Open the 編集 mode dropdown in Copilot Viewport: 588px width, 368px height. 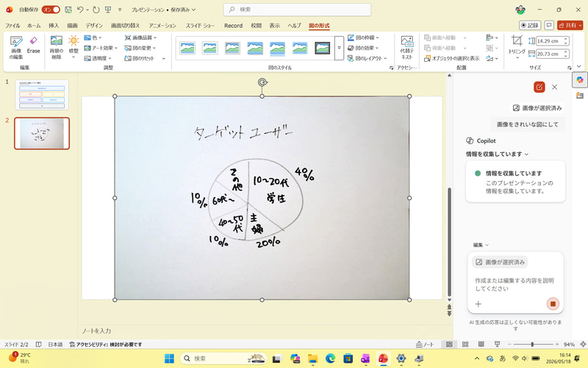[481, 245]
